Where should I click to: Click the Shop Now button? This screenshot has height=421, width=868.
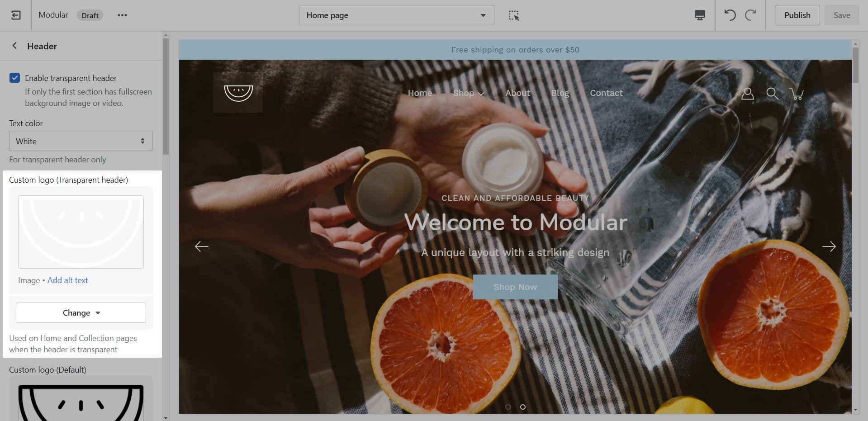515,287
